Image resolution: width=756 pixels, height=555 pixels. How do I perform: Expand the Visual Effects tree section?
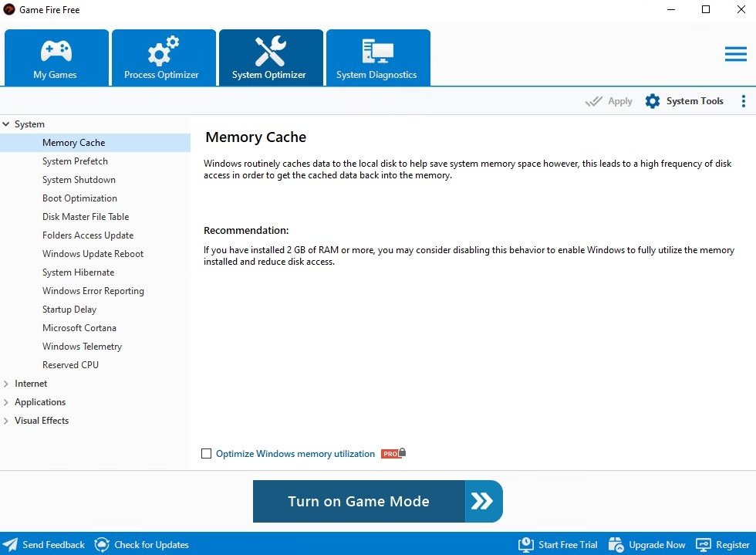6,421
